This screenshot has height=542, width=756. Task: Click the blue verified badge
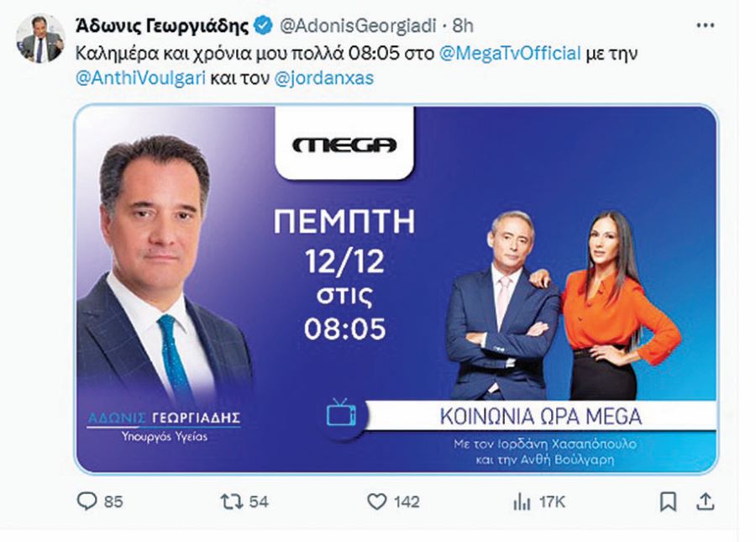pyautogui.click(x=263, y=25)
